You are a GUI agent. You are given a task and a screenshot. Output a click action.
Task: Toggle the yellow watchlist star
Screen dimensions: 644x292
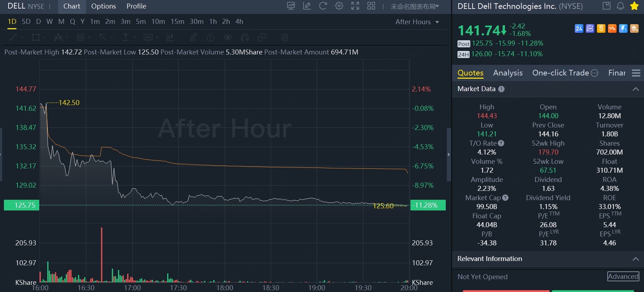click(634, 6)
